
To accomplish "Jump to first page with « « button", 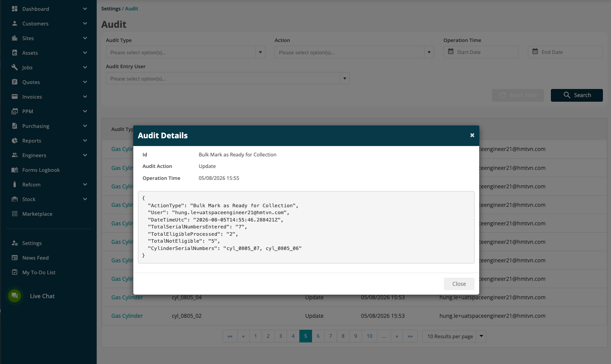I will (x=230, y=336).
